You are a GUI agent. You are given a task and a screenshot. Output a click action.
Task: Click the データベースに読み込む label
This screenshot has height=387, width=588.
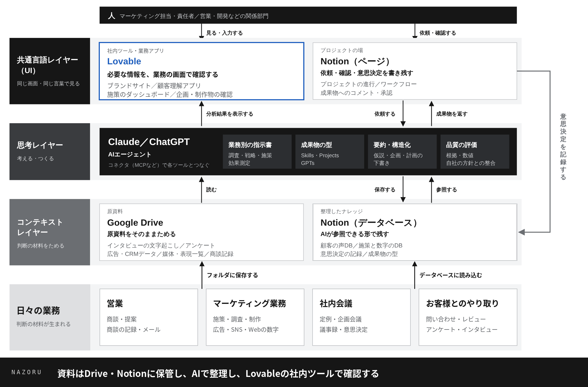pos(451,275)
